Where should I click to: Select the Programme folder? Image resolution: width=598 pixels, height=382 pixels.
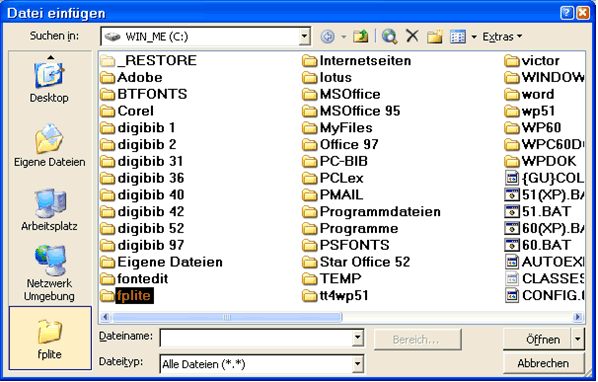tap(350, 228)
